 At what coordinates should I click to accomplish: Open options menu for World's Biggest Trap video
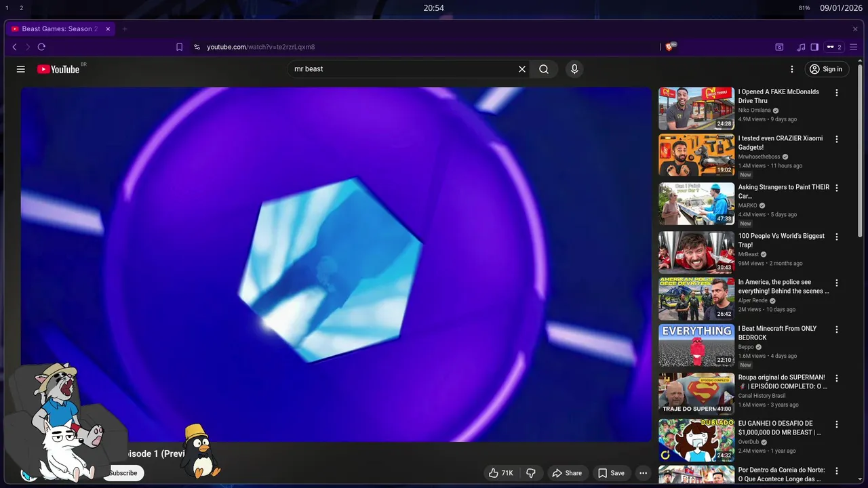(x=837, y=237)
